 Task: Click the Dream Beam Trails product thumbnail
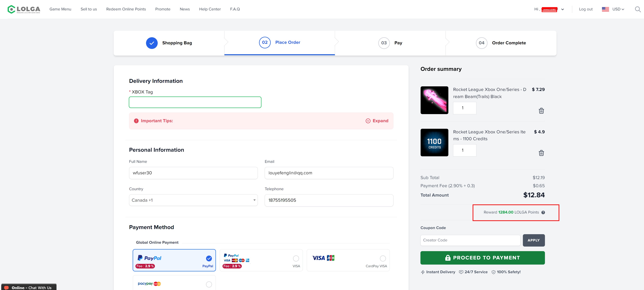(x=434, y=100)
